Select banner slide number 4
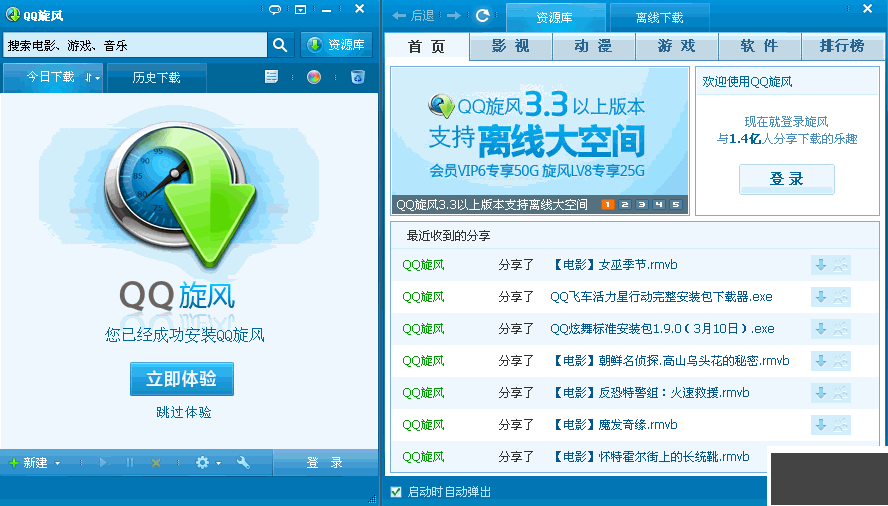The height and width of the screenshot is (506, 888). tap(659, 205)
